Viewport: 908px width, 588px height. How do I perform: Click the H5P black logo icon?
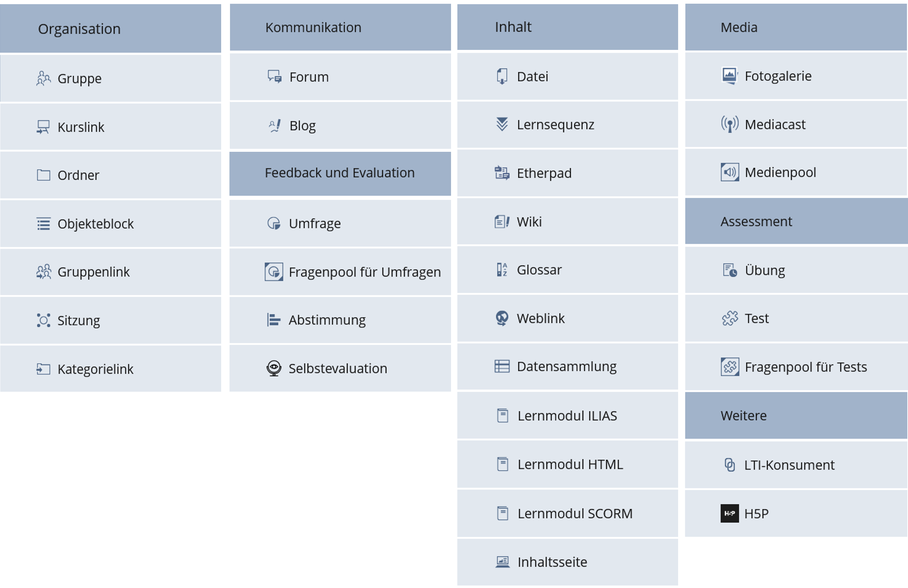pyautogui.click(x=729, y=514)
